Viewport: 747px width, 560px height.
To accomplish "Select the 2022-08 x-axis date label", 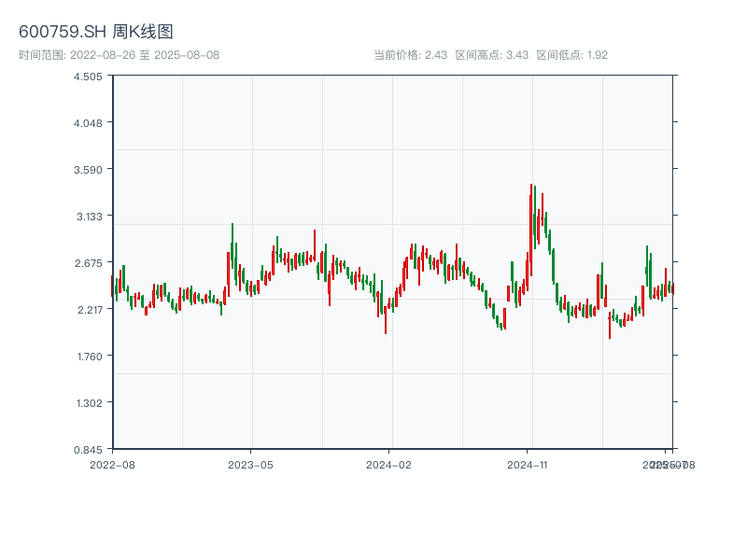I will point(112,464).
